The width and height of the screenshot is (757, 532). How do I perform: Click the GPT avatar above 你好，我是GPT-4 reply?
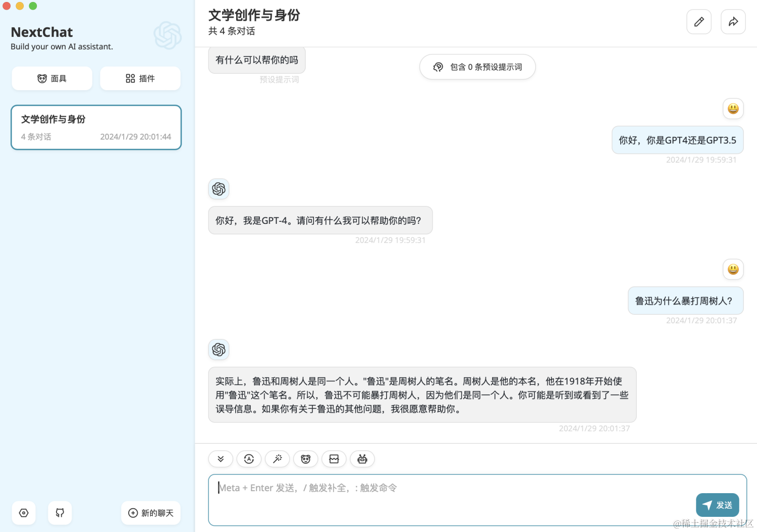(x=219, y=189)
